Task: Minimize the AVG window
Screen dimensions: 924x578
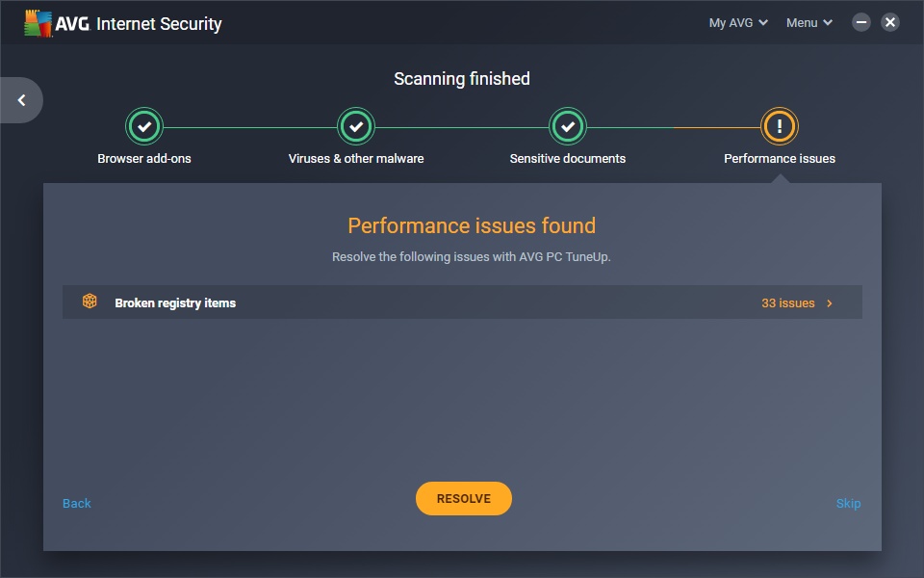Action: [x=861, y=22]
